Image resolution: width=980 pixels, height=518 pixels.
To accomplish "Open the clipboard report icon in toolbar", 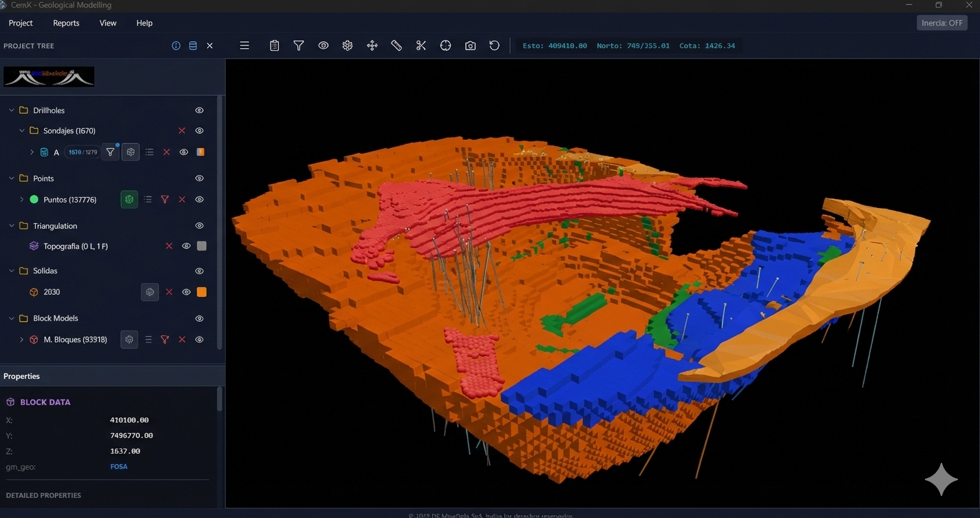I will [275, 45].
